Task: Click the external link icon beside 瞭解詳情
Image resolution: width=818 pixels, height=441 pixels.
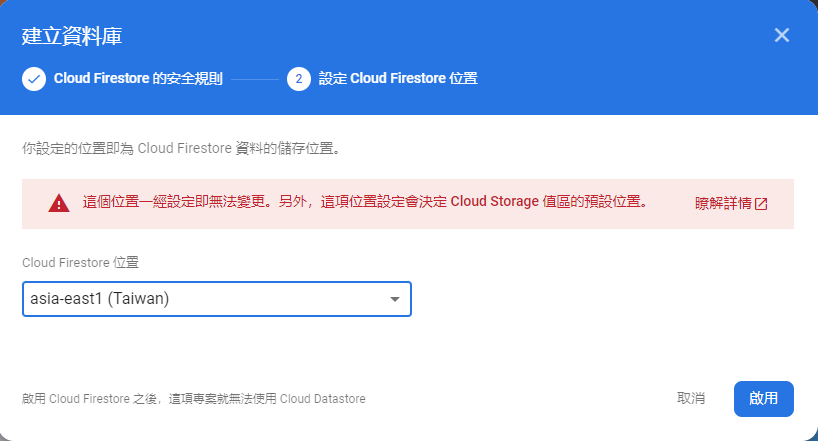Action: pos(761,203)
